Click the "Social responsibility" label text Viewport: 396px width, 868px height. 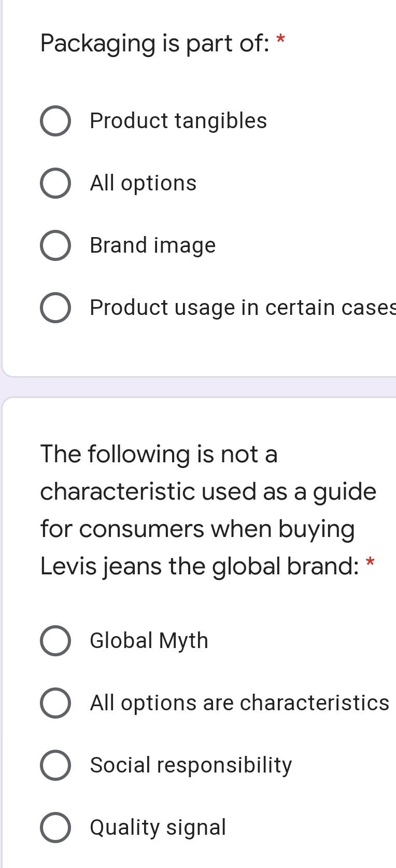[x=191, y=765]
